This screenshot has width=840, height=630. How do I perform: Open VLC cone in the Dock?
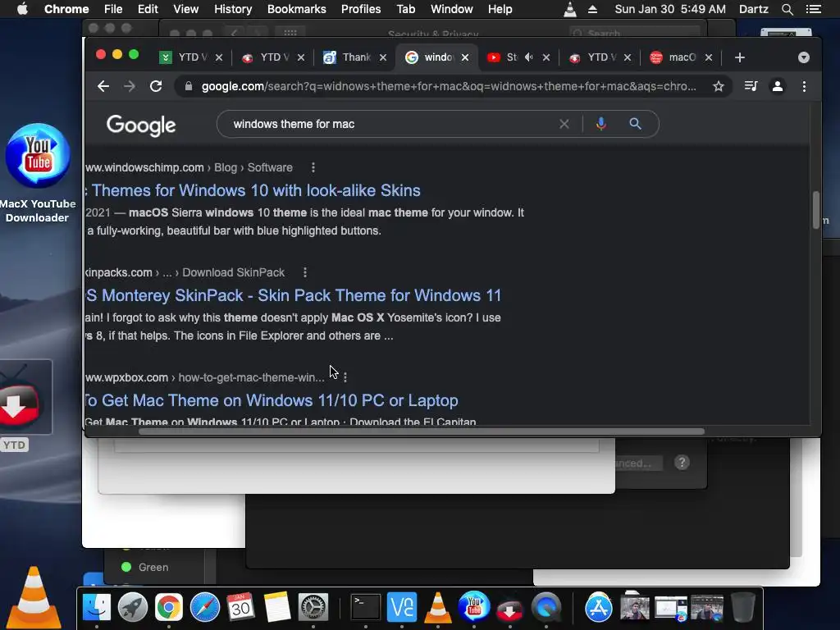(x=438, y=607)
